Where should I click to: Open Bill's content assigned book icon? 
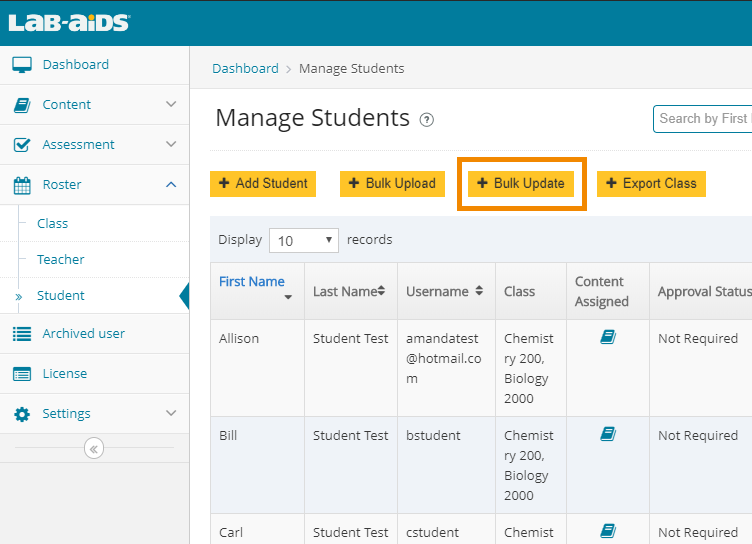click(x=607, y=435)
